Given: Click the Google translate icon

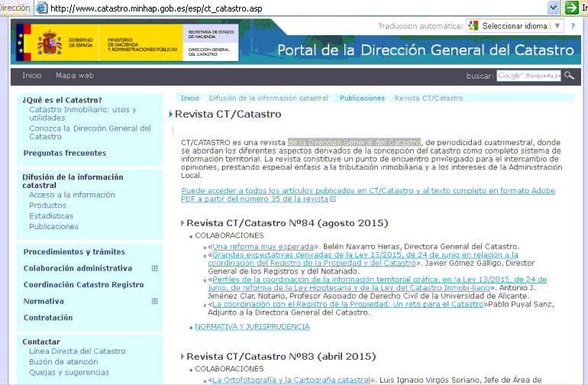Looking at the screenshot, I should [x=473, y=26].
